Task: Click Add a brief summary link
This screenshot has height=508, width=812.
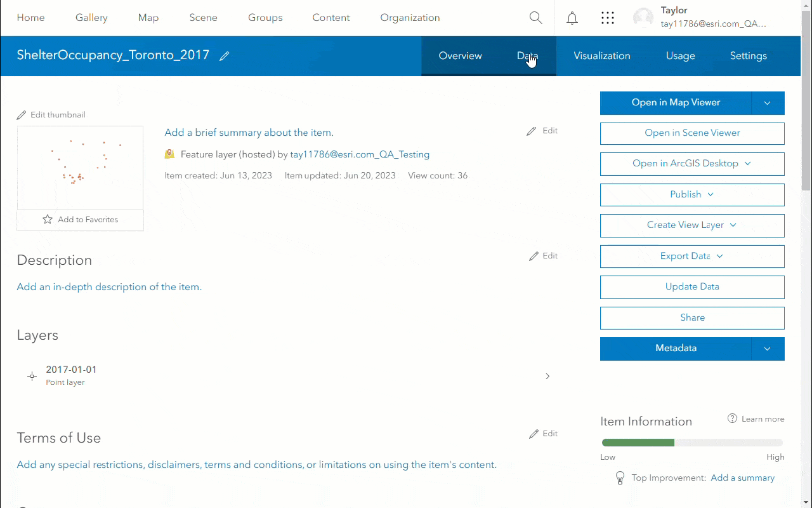Action: click(249, 133)
